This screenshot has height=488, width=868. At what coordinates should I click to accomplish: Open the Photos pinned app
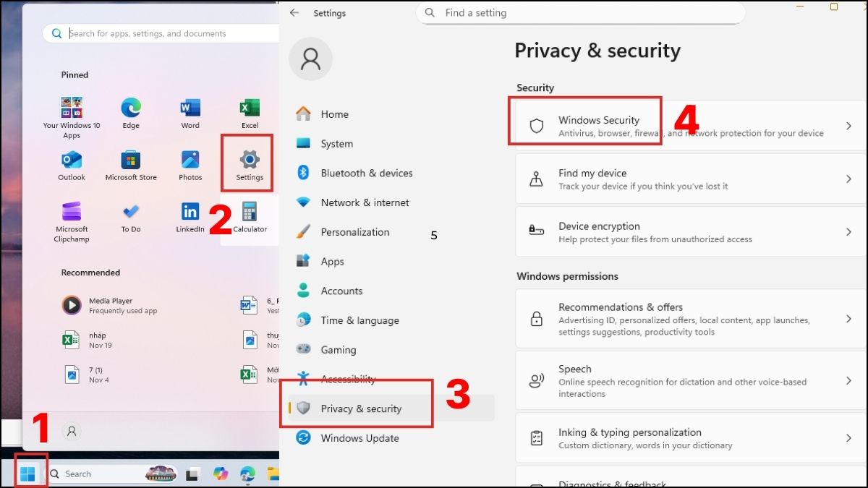point(190,165)
